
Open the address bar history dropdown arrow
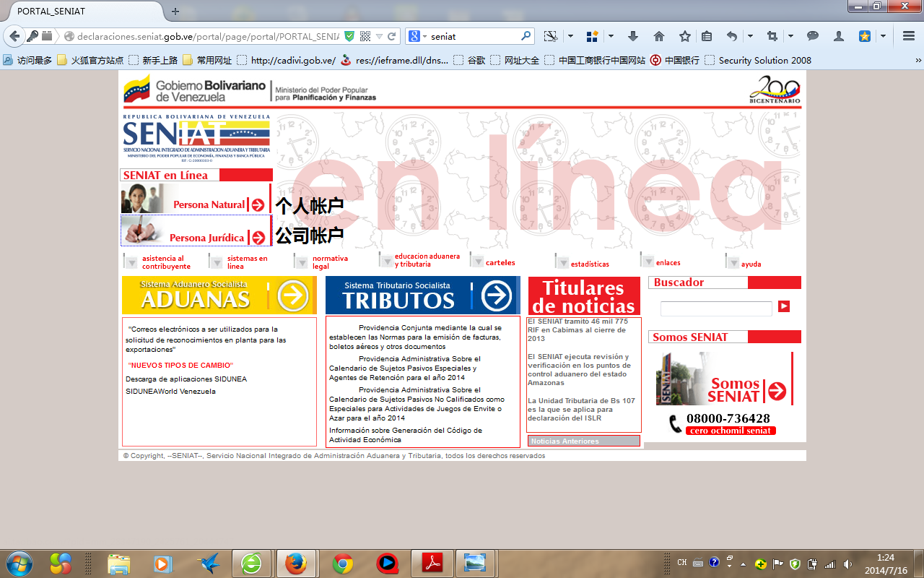[x=379, y=36]
